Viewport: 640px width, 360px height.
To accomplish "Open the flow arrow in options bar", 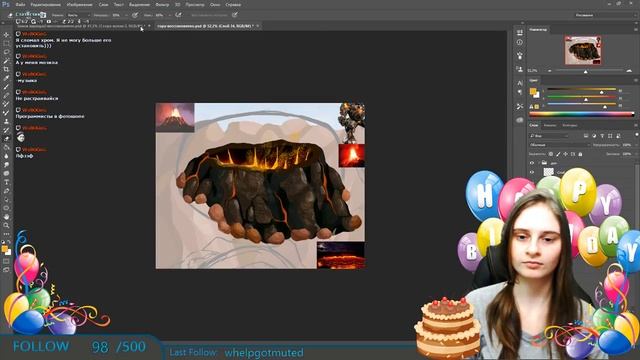I will 169,16.
